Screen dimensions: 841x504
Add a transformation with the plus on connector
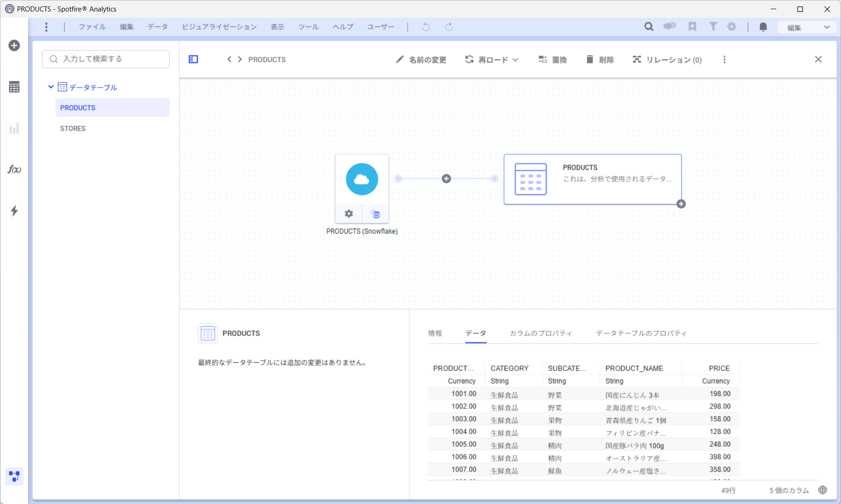pos(446,179)
